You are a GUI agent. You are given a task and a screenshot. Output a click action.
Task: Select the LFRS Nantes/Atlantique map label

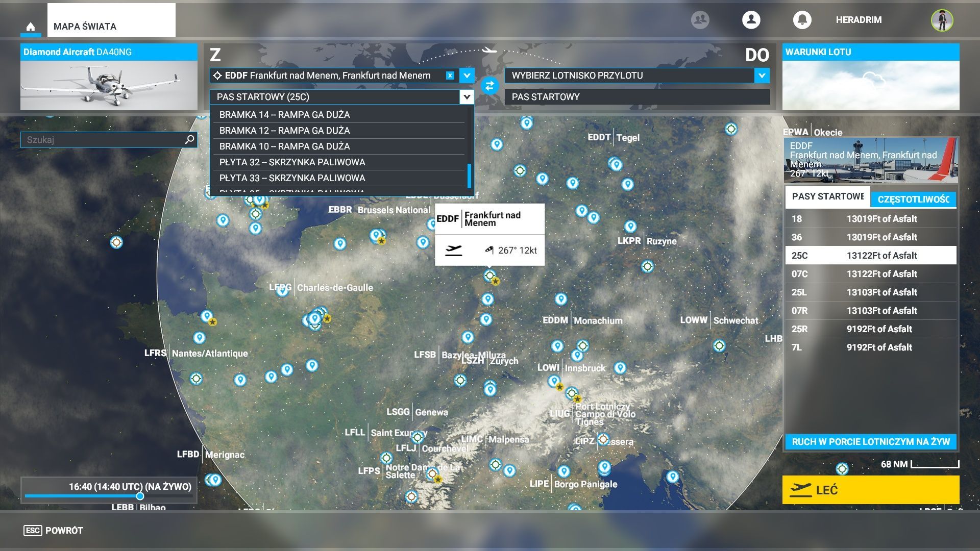click(x=196, y=353)
